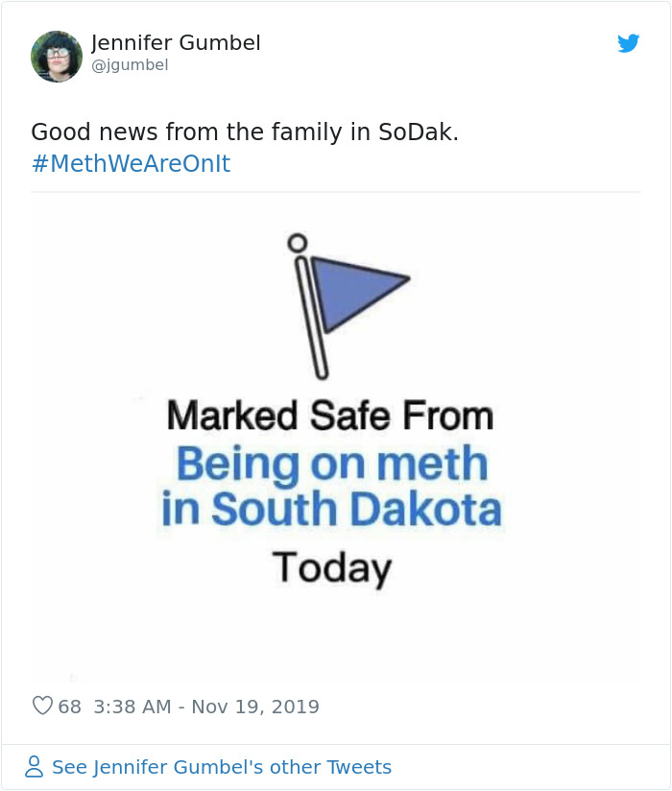672x791 pixels.
Task: Select the @jgumbel handle
Action: point(129,65)
